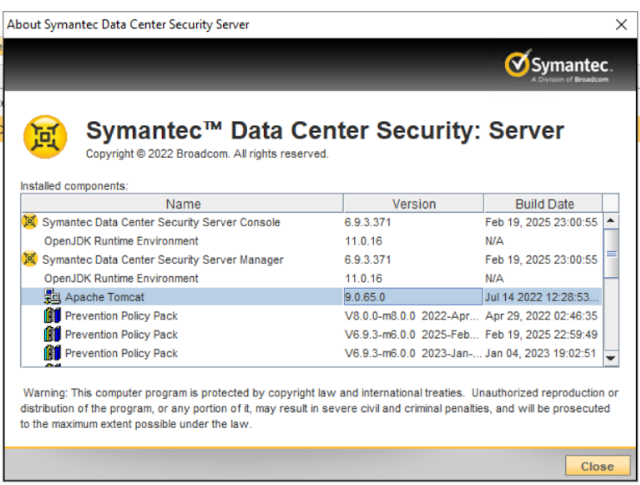Select the Symantec Data Center Security Server Console row
Screen dimensions: 640x485
click(161, 222)
